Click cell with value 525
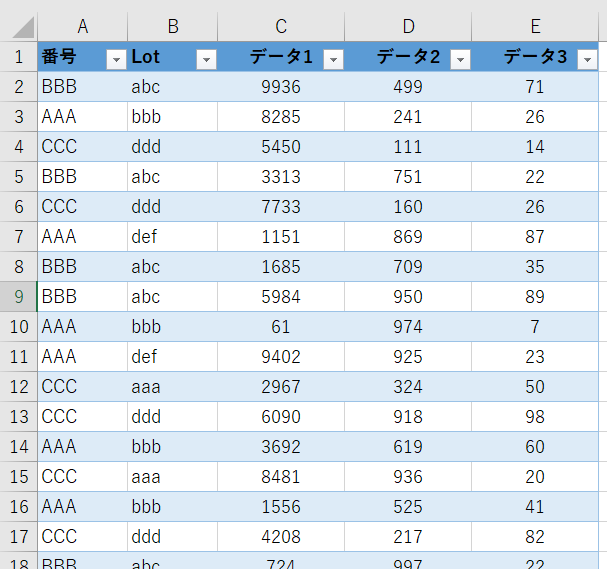Image resolution: width=607 pixels, height=569 pixels. [x=408, y=507]
